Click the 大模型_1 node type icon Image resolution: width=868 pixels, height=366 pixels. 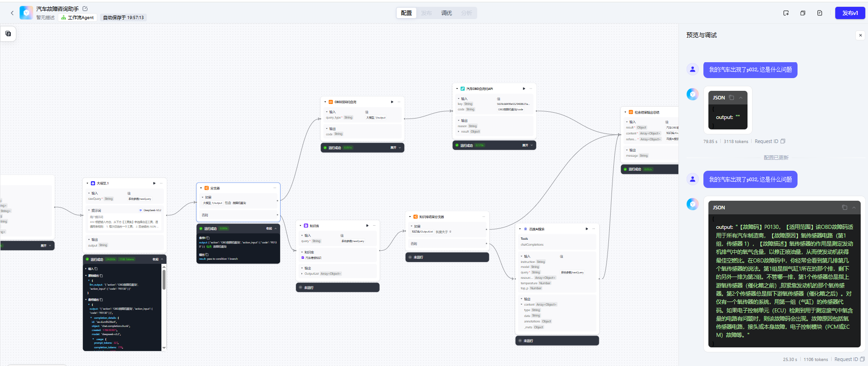(93, 183)
